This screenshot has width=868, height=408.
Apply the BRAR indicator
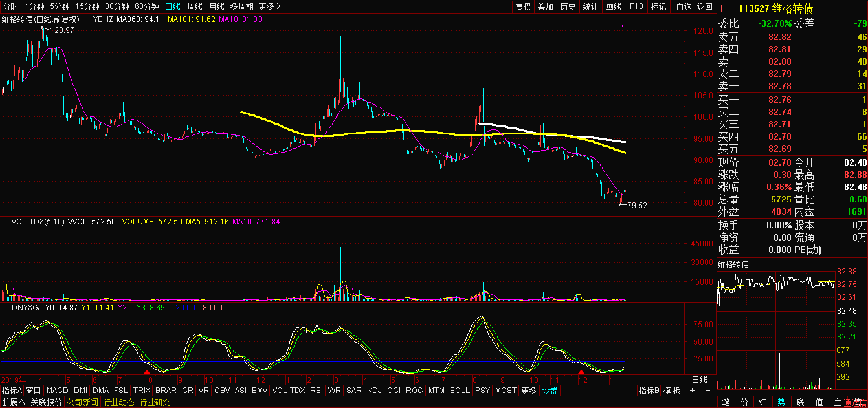pyautogui.click(x=166, y=391)
